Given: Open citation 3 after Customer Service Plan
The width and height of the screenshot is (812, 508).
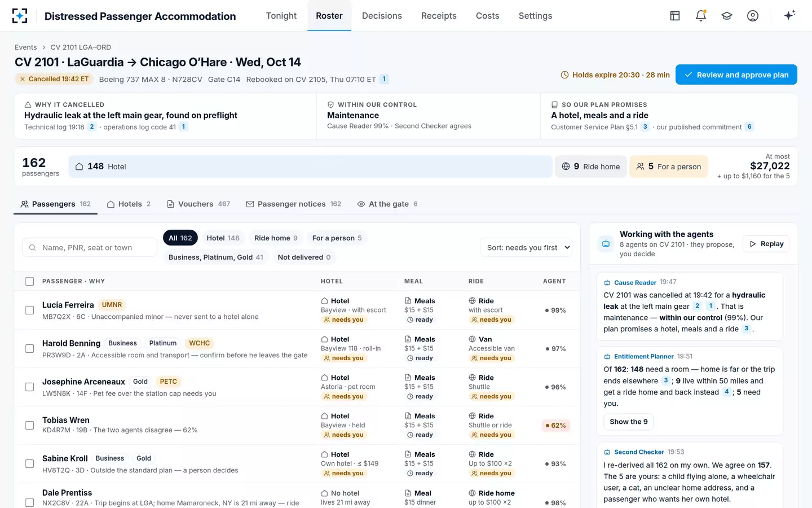Looking at the screenshot, I should click(x=645, y=126).
